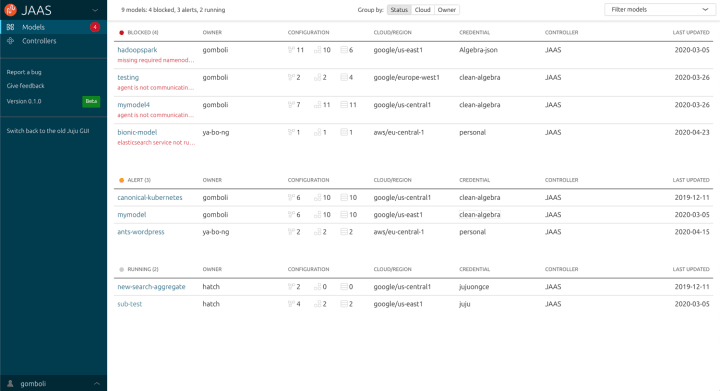Click the Algebra-json credential cell
Image resolution: width=720 pixels, height=391 pixels.
[x=478, y=50]
